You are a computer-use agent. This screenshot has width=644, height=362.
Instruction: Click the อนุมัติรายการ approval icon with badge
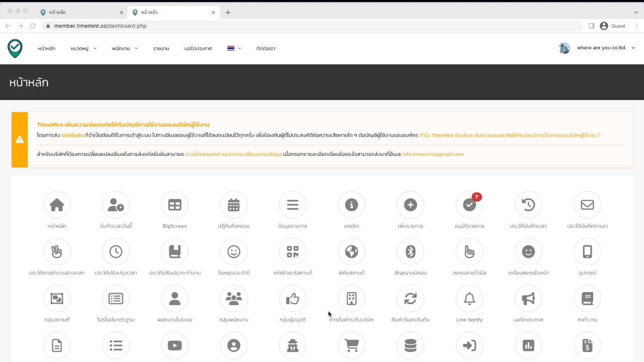pyautogui.click(x=469, y=205)
